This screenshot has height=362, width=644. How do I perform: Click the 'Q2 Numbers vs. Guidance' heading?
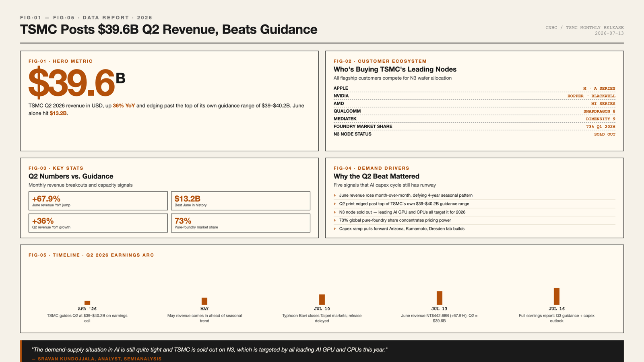(71, 177)
